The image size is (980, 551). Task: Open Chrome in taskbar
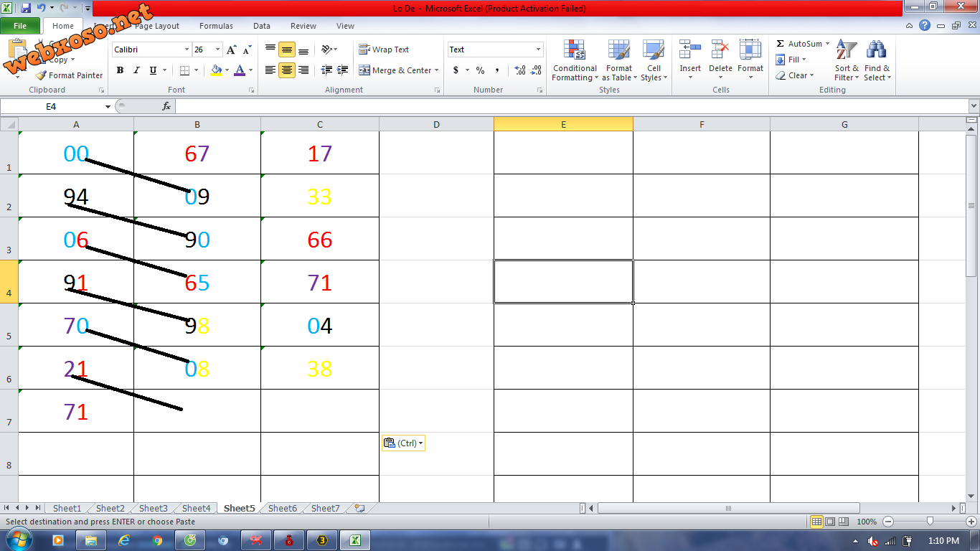pyautogui.click(x=157, y=540)
